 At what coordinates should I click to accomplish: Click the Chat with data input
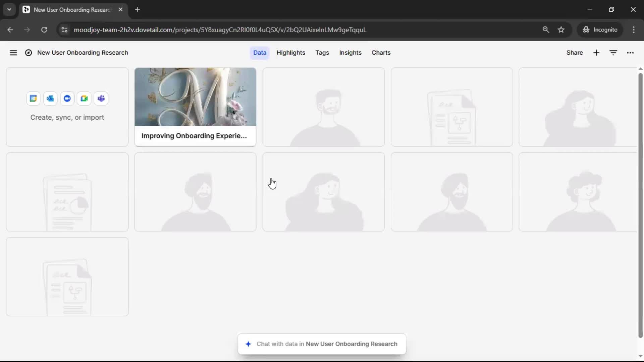click(322, 344)
